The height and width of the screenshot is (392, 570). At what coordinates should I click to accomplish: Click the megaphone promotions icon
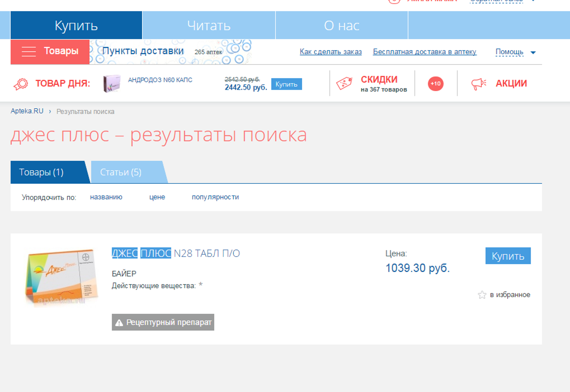(479, 84)
